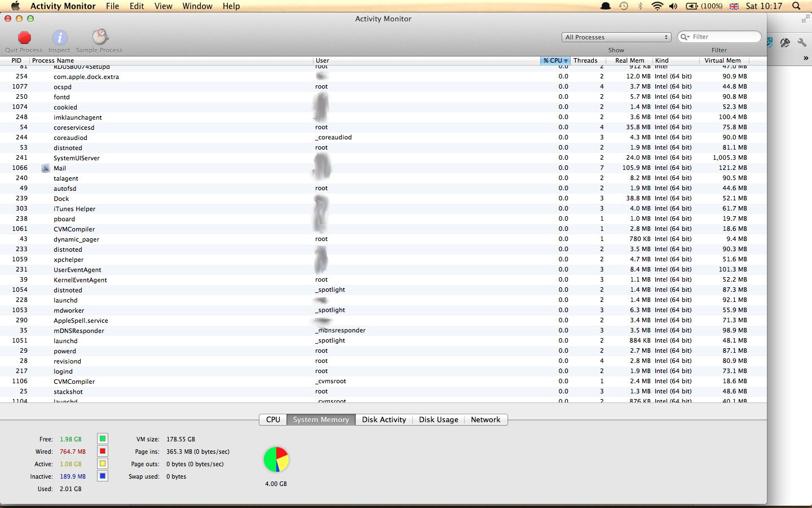
Task: Switch to the Network tab
Action: [486, 419]
